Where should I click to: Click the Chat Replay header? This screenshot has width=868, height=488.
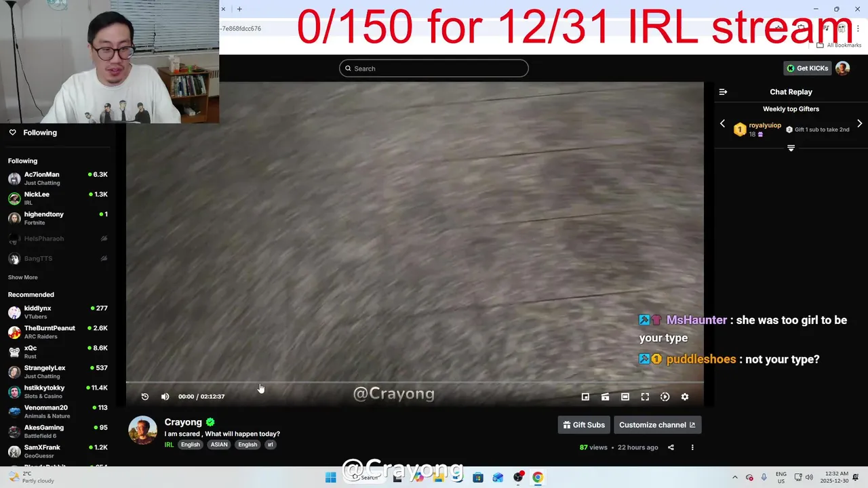pyautogui.click(x=791, y=91)
